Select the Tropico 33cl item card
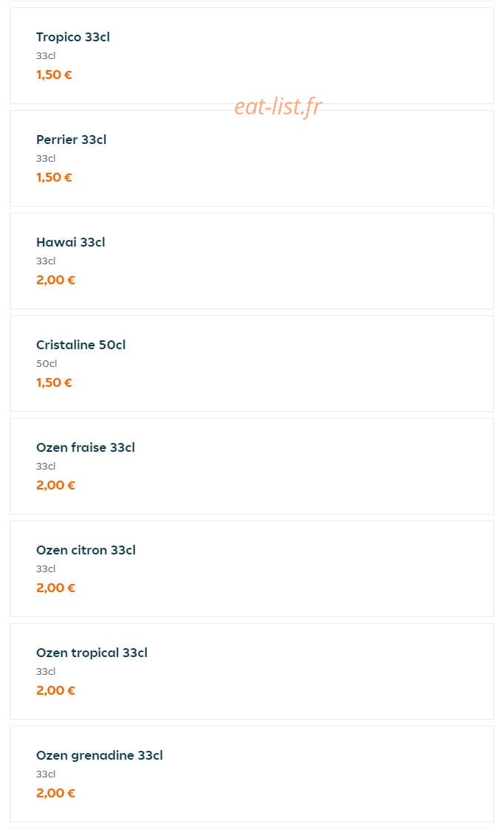Viewport: 504px width, 835px height. click(252, 56)
